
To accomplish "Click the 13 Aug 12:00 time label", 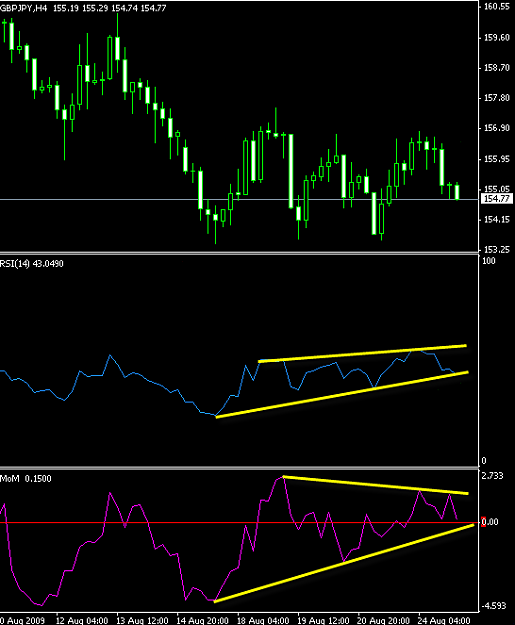I will tap(142, 621).
